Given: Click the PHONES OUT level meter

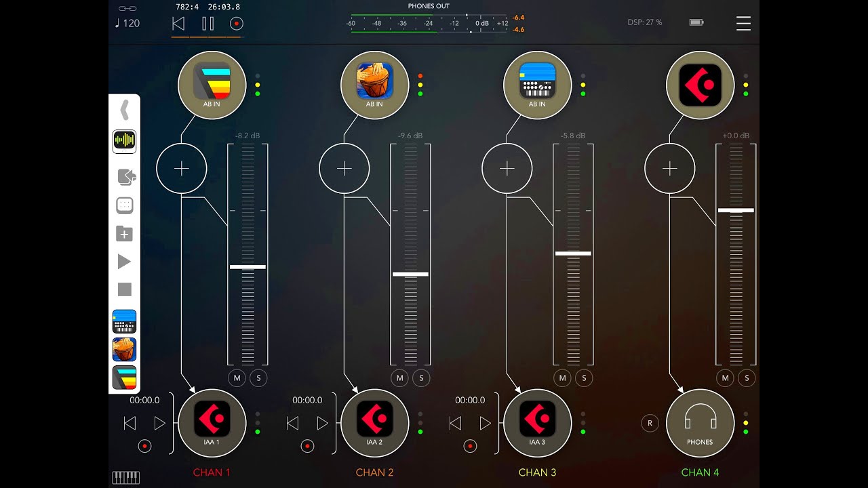Looking at the screenshot, I should [x=429, y=23].
